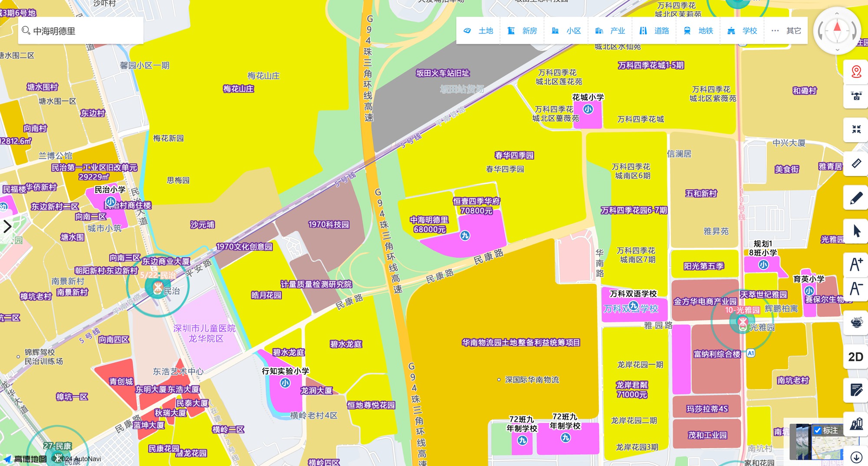
Task: Select the pencil drawing tool
Action: 856,198
